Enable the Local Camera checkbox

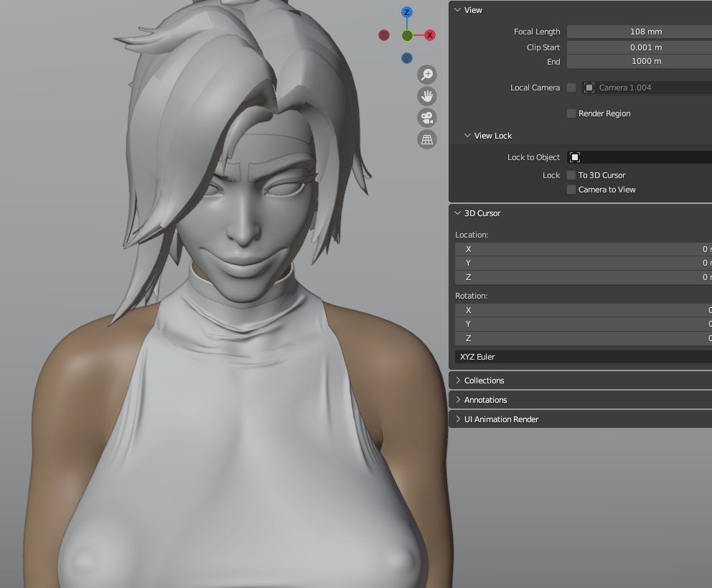571,88
